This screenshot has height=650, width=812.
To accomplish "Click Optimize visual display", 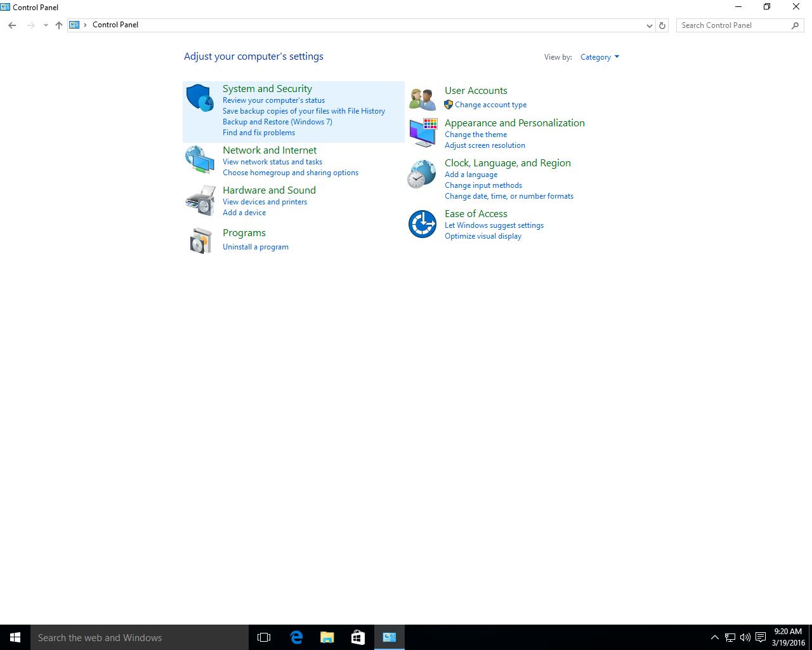I will (483, 236).
